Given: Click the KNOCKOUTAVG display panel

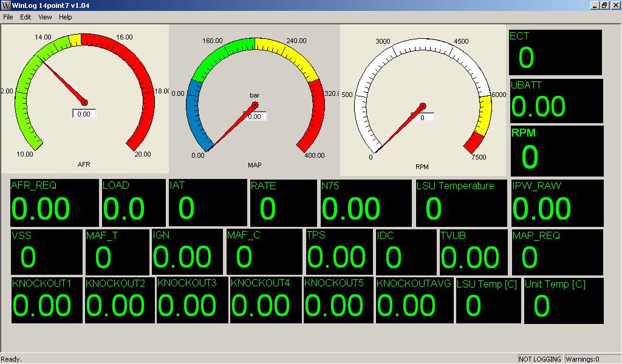Looking at the screenshot, I should click(x=414, y=300).
